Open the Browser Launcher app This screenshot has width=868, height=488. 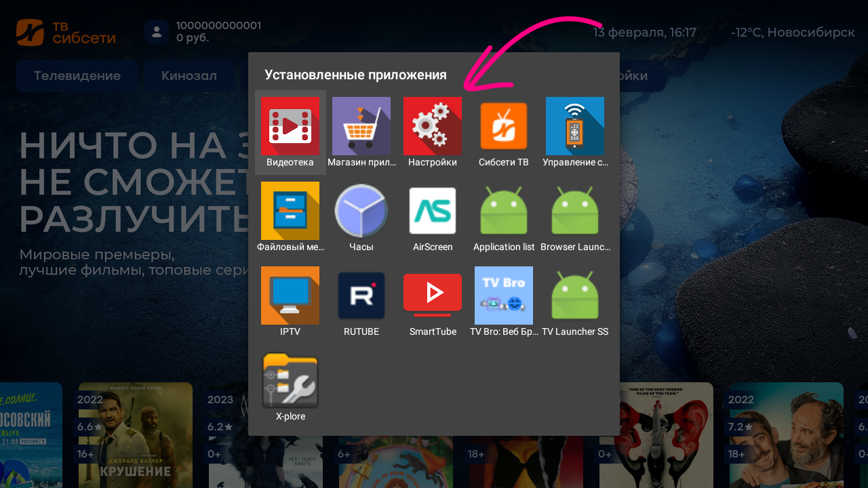[575, 217]
